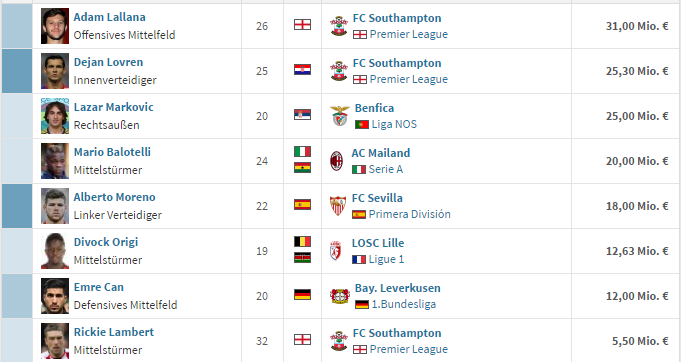Image resolution: width=681 pixels, height=362 pixels.
Task: Click the FC Sevilla club crest
Action: pos(338,206)
